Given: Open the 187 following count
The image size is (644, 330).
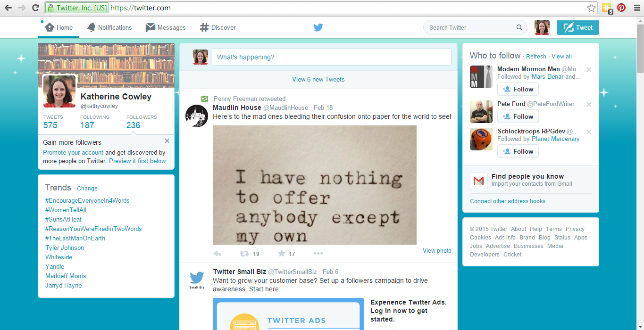Looking at the screenshot, I should [94, 122].
